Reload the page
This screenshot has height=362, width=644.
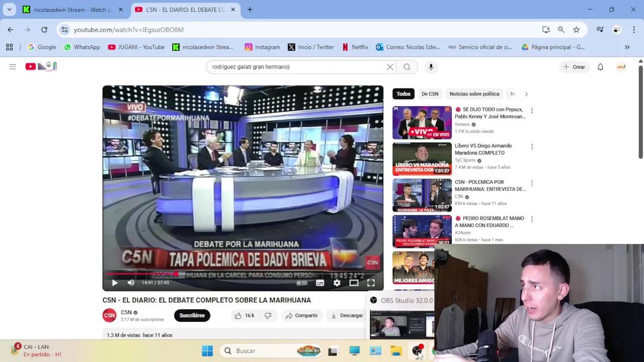pyautogui.click(x=44, y=30)
